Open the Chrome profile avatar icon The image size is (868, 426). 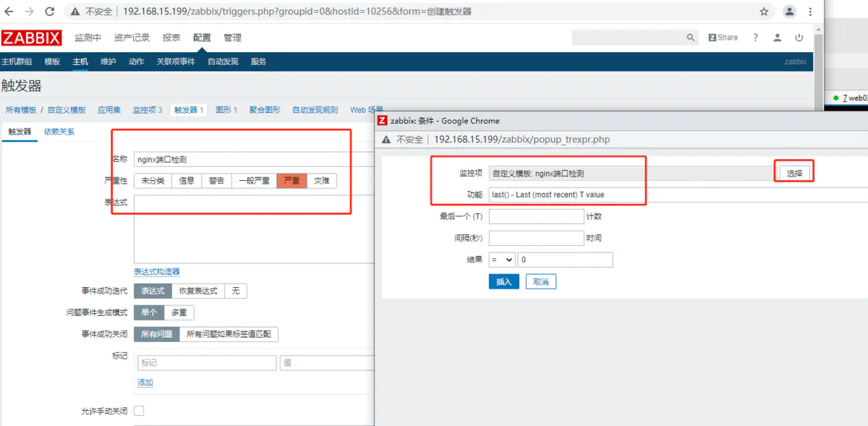point(790,12)
